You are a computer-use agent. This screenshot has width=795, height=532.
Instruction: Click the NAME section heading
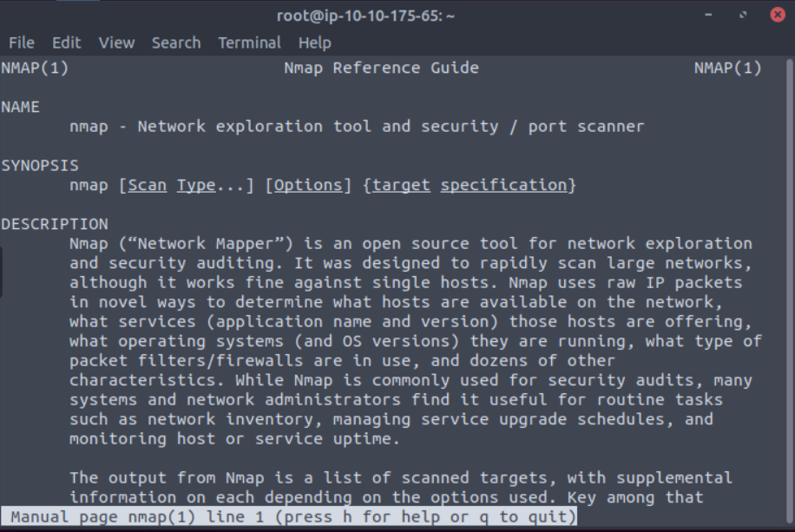pyautogui.click(x=20, y=107)
